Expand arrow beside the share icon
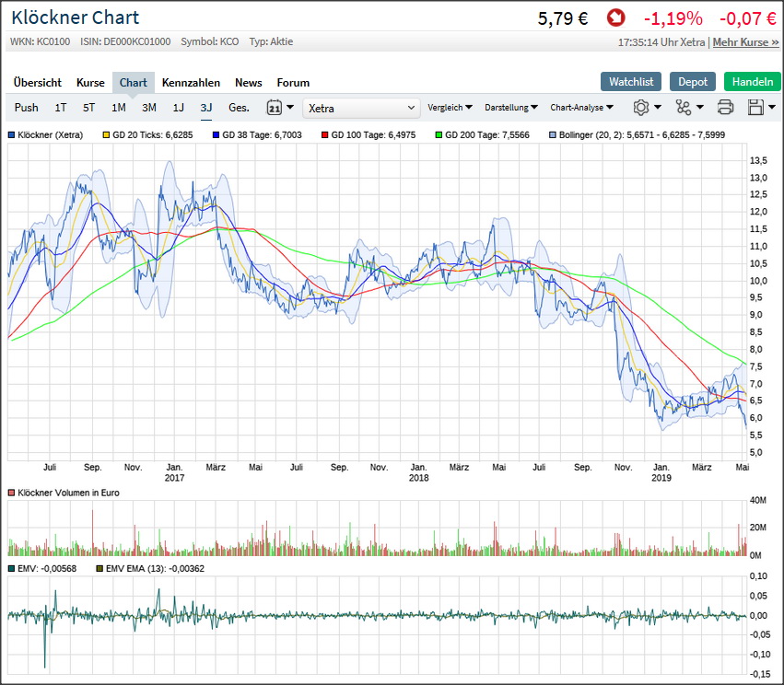The width and height of the screenshot is (784, 685). [700, 107]
